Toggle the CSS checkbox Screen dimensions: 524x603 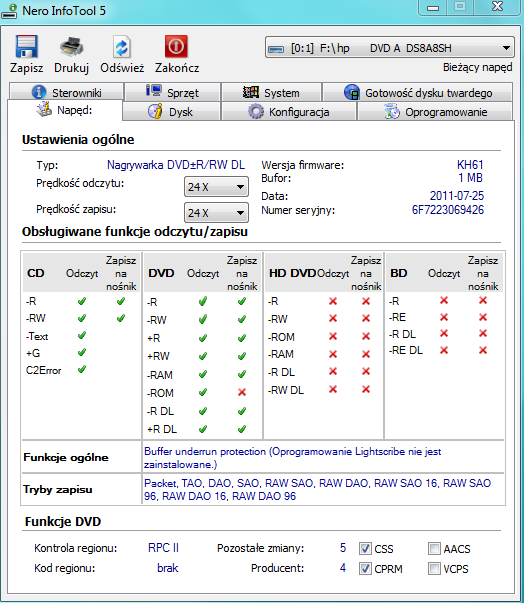pos(365,548)
